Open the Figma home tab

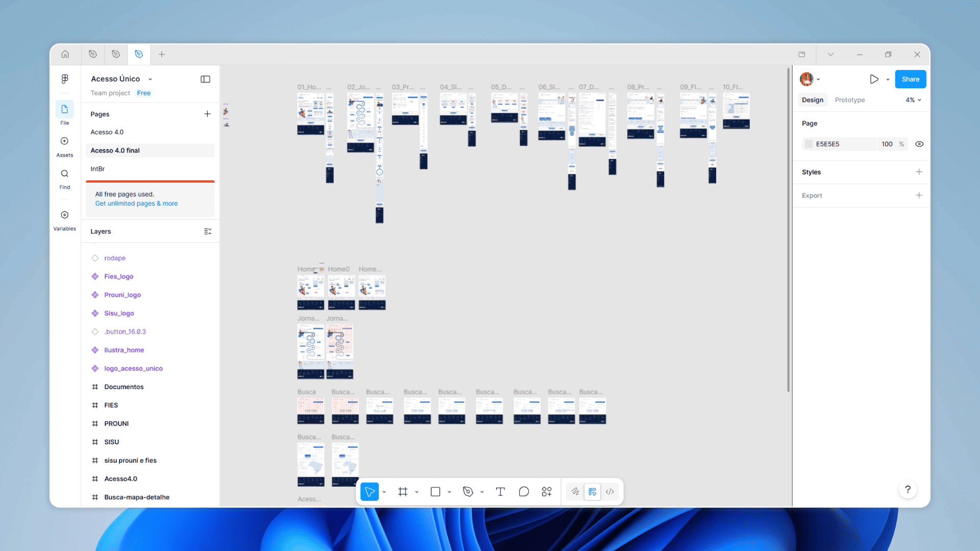[65, 54]
